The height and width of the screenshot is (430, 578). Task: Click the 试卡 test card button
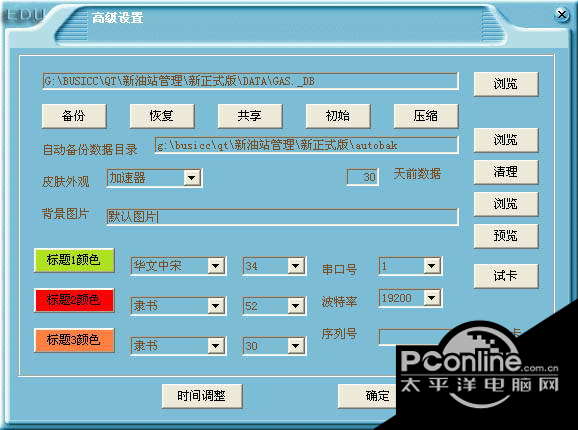[506, 276]
